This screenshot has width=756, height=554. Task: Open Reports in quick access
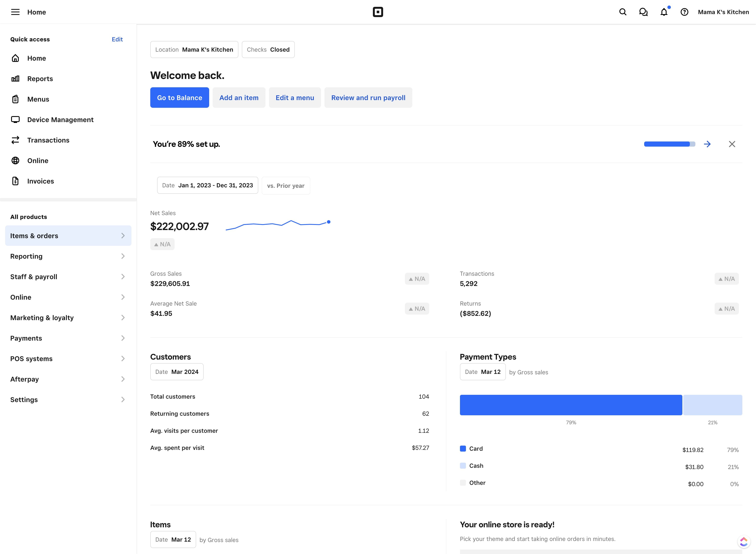pos(40,79)
